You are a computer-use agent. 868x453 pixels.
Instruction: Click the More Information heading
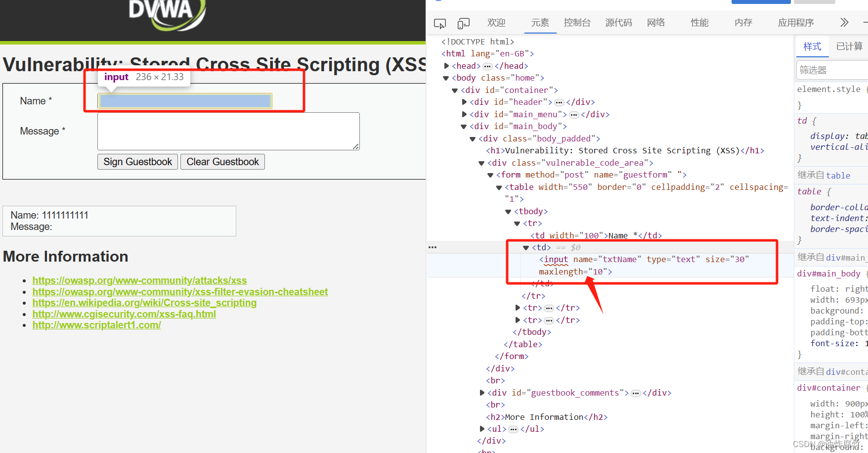66,256
